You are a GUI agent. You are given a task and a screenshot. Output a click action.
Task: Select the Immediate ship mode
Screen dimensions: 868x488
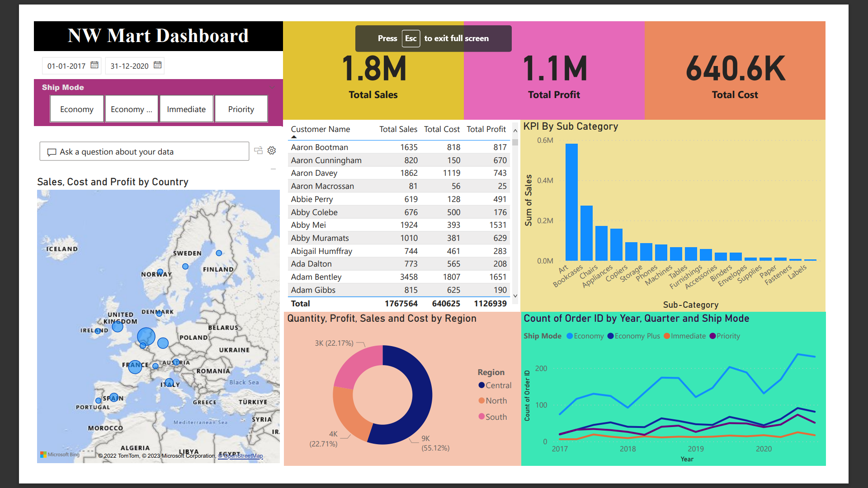[186, 109]
